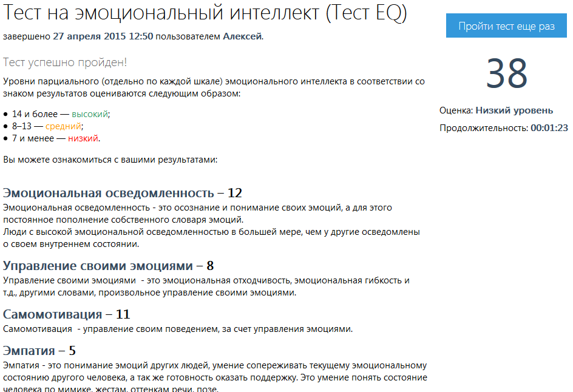This screenshot has width=573, height=392.
Task: Click the description paragraph under Самомотивация heading
Action: [x=178, y=329]
